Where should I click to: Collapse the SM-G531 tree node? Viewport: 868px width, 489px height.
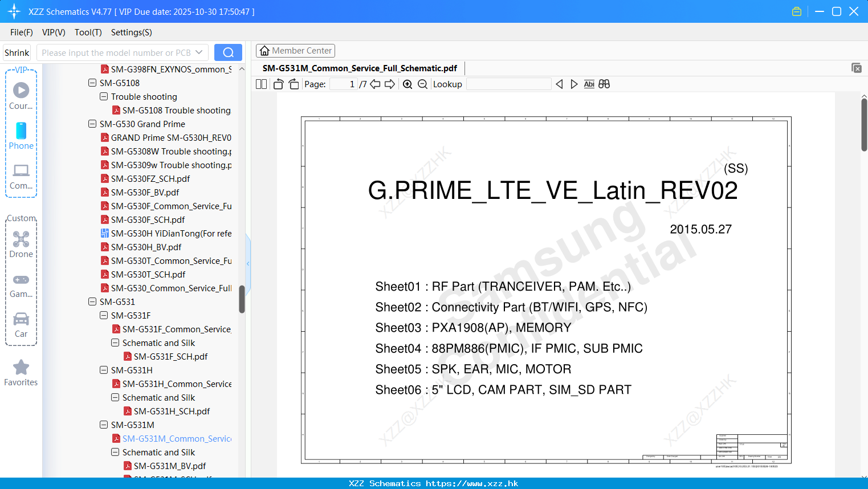[92, 301]
